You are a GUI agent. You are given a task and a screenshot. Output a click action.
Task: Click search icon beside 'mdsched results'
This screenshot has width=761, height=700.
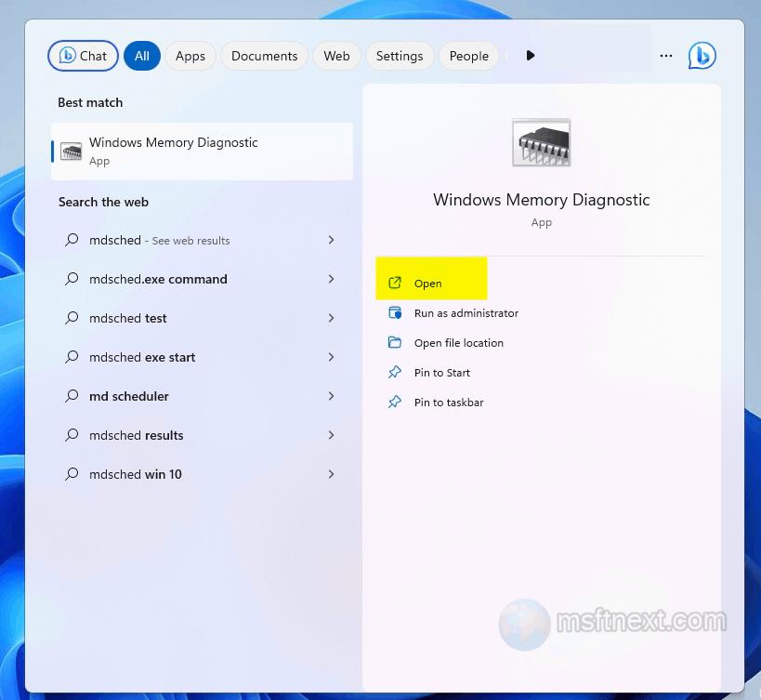pyautogui.click(x=72, y=435)
